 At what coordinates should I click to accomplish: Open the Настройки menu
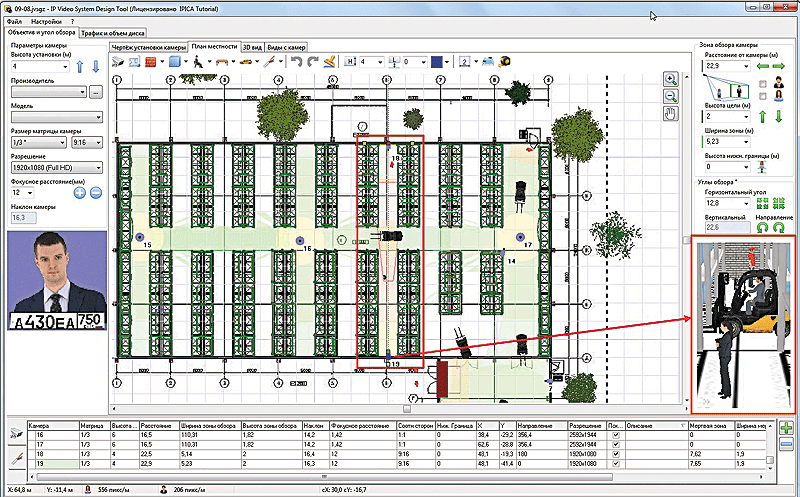coord(45,20)
